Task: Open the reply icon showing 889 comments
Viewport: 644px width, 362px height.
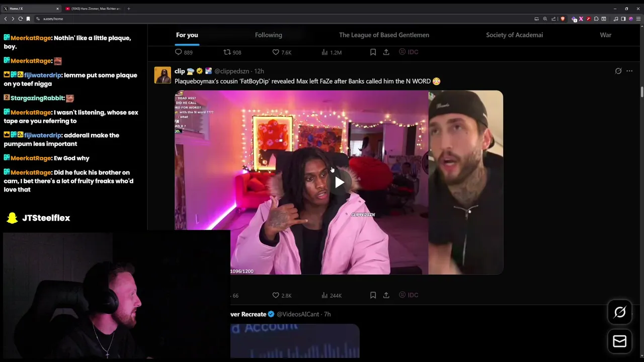Action: coord(184,52)
